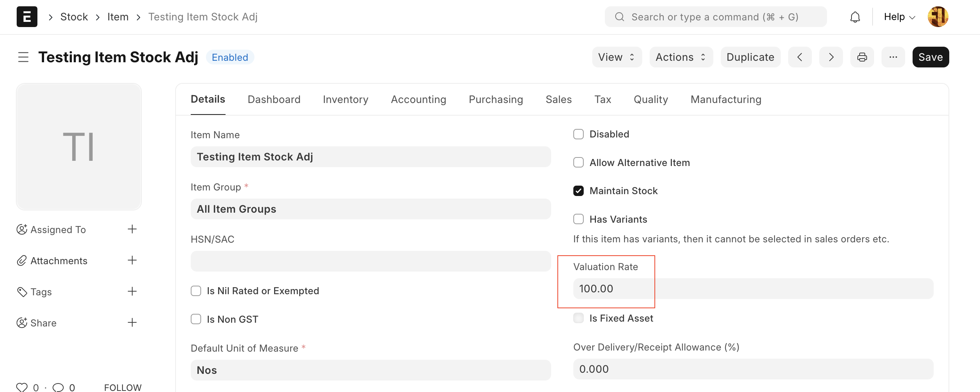Click the printer icon to print
This screenshot has width=980, height=392.
tap(862, 57)
